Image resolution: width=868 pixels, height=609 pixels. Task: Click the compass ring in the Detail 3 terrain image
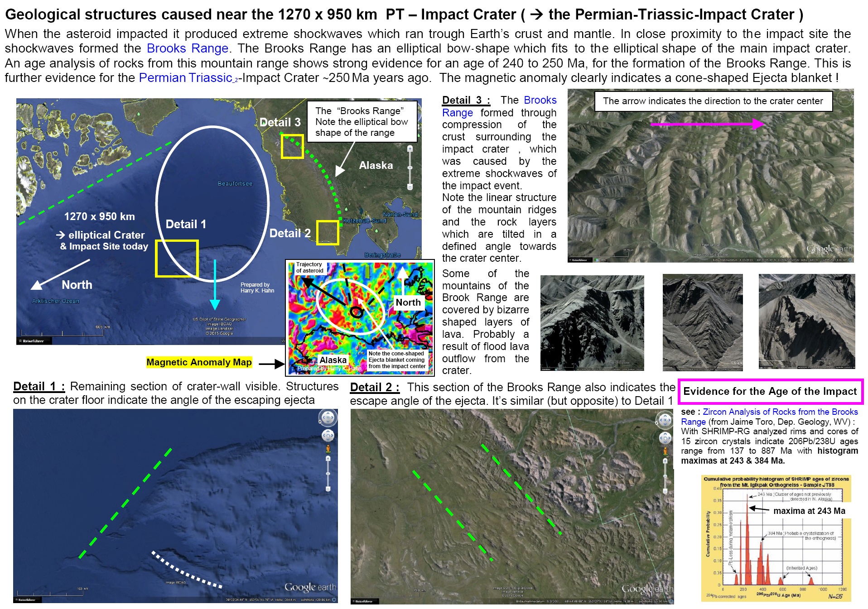tap(844, 98)
